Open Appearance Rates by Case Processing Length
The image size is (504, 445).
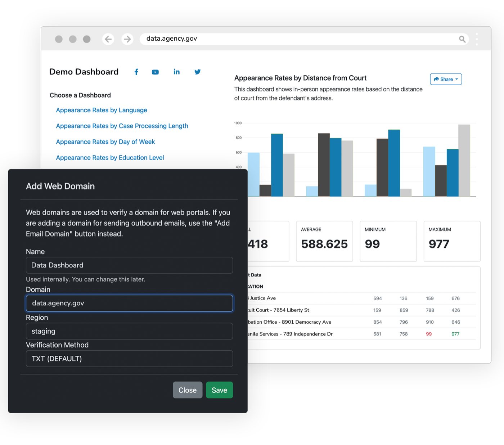click(122, 126)
